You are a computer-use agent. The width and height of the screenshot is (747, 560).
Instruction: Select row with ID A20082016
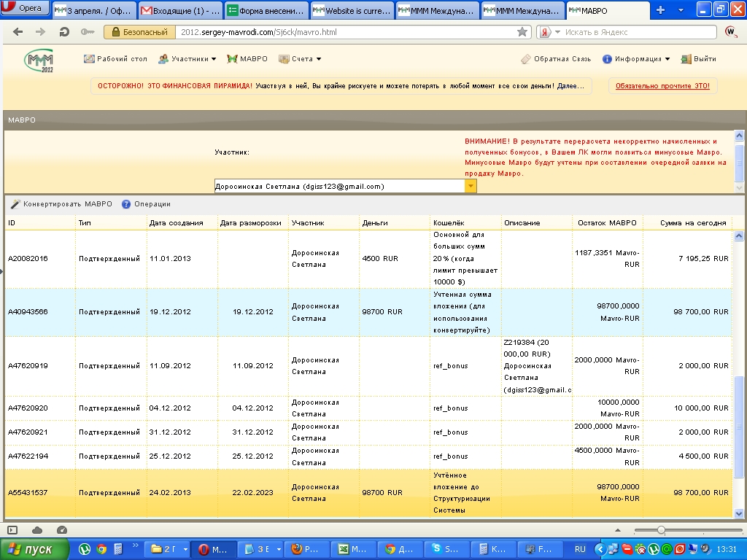pos(368,259)
